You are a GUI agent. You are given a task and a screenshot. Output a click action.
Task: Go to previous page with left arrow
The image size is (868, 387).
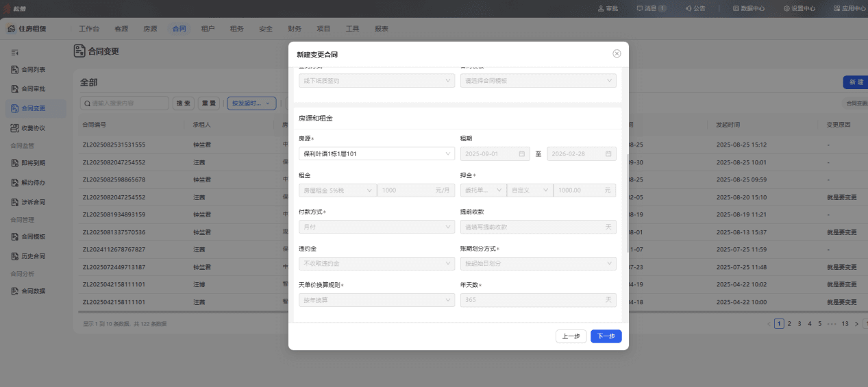[769, 323]
